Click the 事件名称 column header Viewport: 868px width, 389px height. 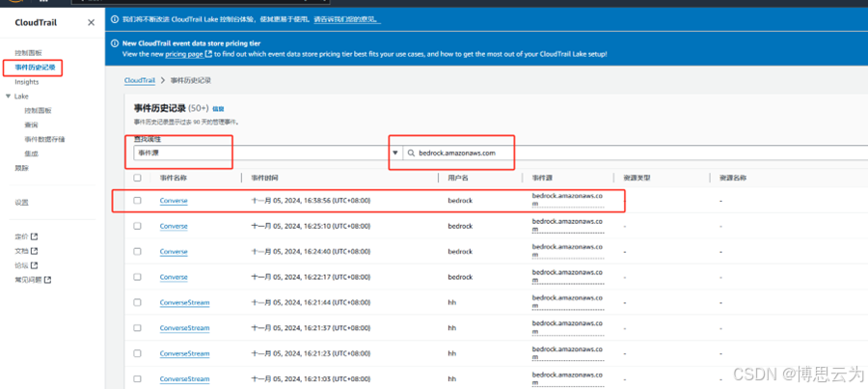pos(174,178)
